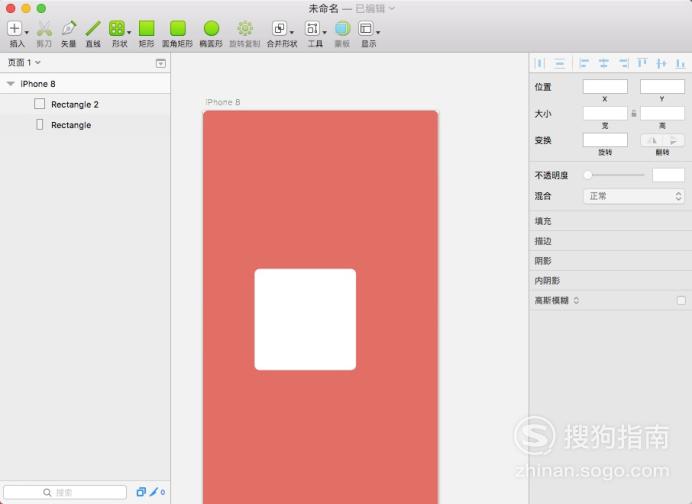Distribute layers vertically in inspector
Viewport: 692px width, 504px height.
(x=560, y=64)
